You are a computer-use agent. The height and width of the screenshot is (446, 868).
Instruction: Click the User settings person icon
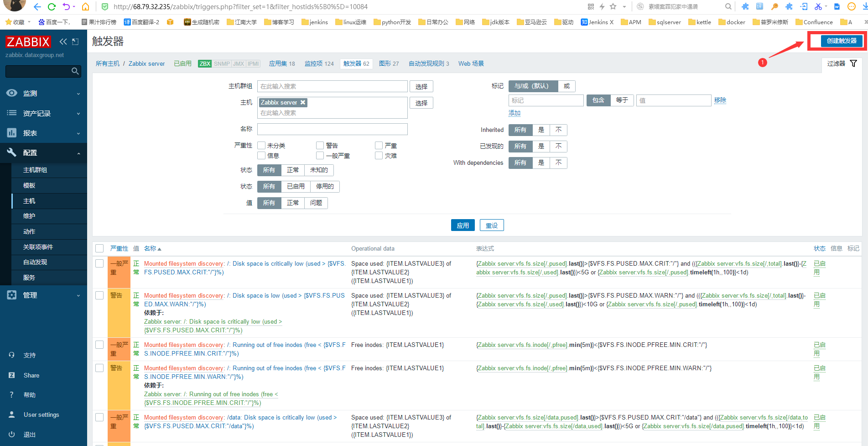[11, 415]
